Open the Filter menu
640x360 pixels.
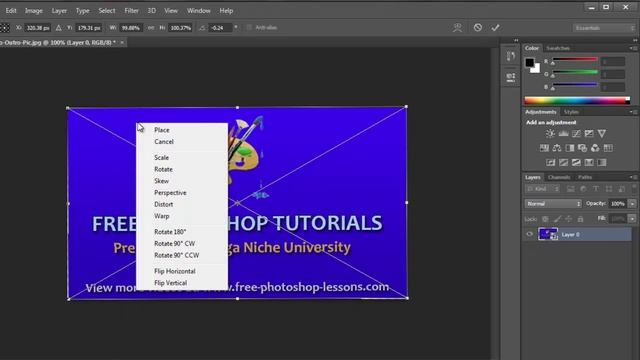coord(131,11)
